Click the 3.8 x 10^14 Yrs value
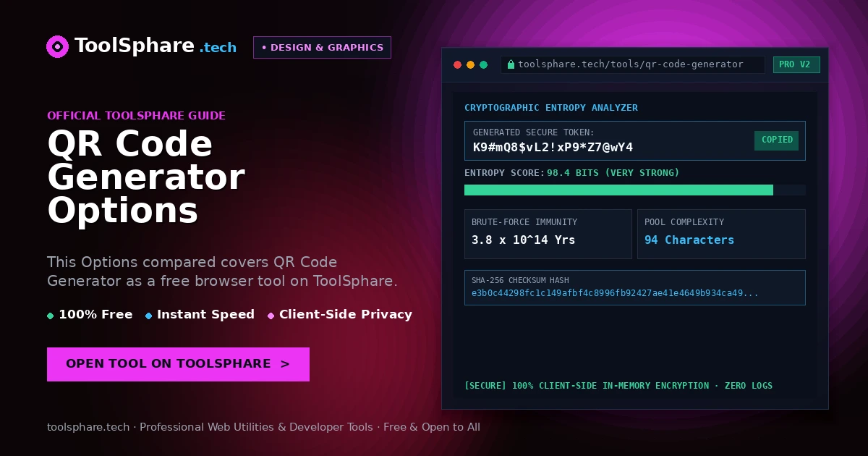This screenshot has height=456, width=868. coord(523,240)
